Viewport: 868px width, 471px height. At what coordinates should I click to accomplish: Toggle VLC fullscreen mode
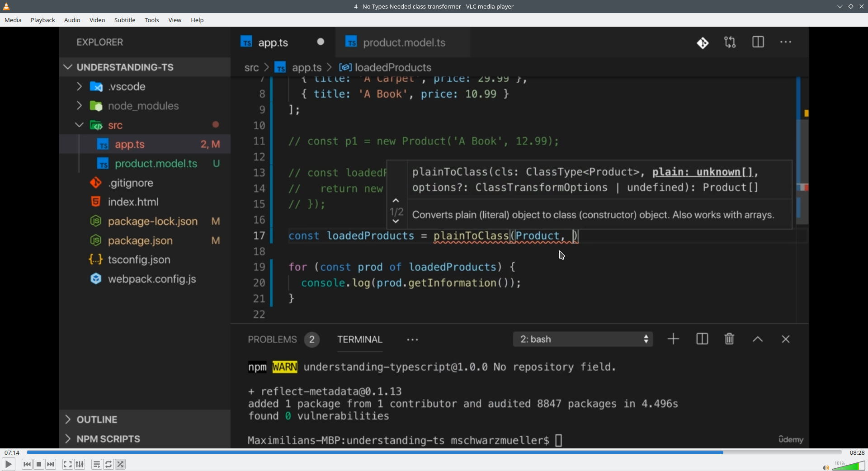coord(67,464)
